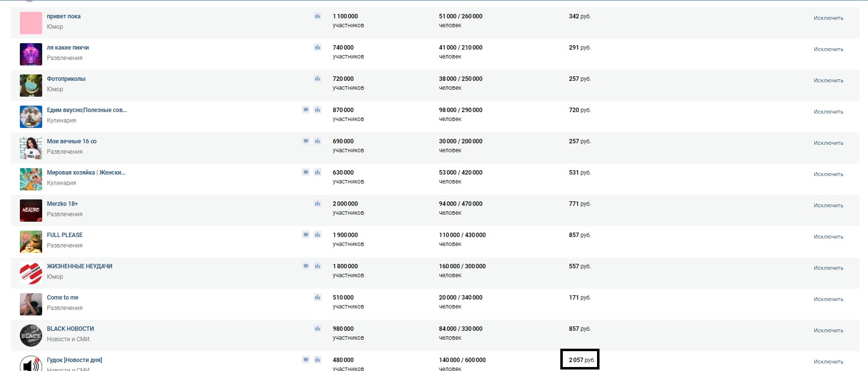Click the comment icon in Едим вкусно row
The image size is (868, 371).
point(306,110)
